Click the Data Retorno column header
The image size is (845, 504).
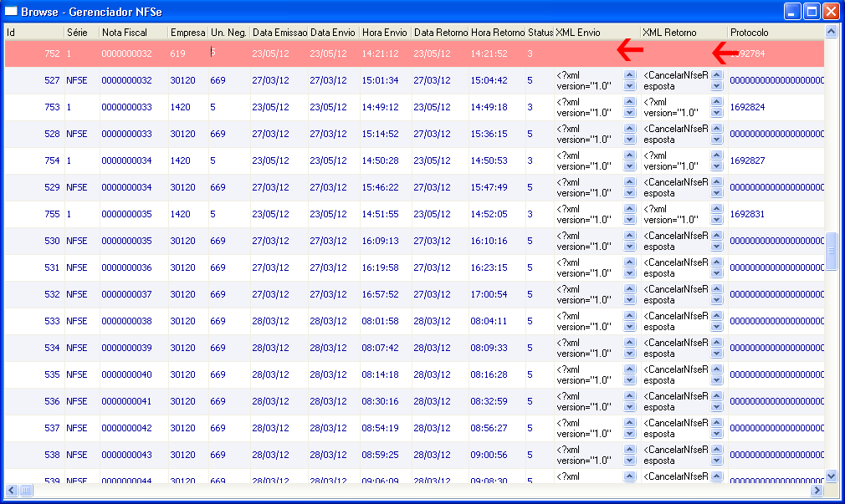point(440,33)
